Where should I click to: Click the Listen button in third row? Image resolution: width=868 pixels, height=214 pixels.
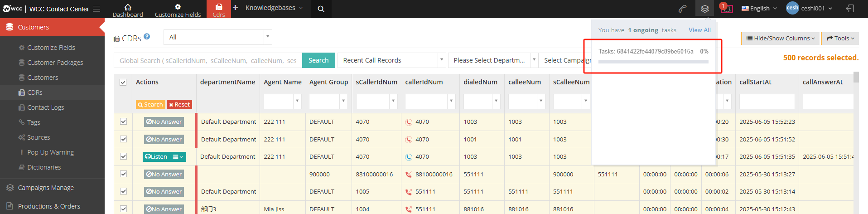tap(156, 157)
